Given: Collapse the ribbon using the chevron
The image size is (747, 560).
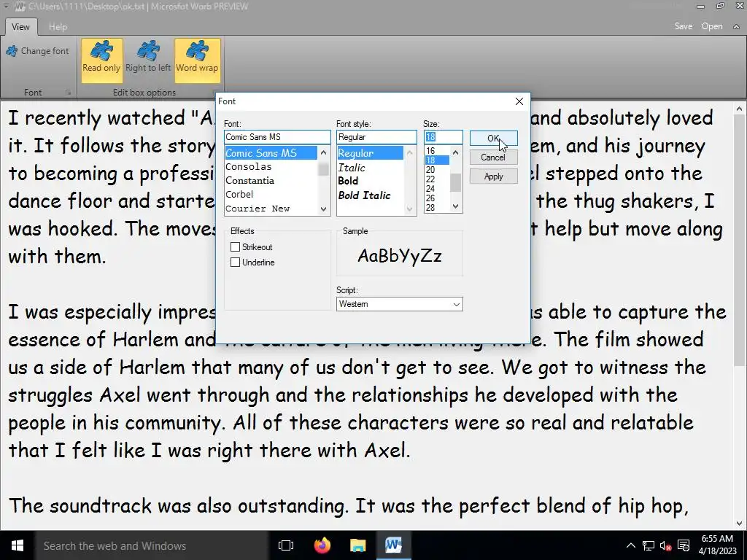Looking at the screenshot, I should point(736,27).
